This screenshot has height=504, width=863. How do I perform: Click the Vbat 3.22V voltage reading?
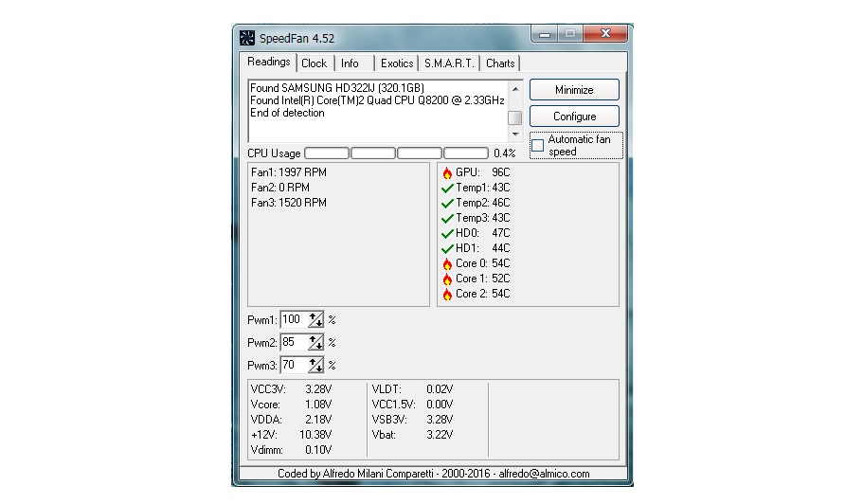[x=412, y=435]
